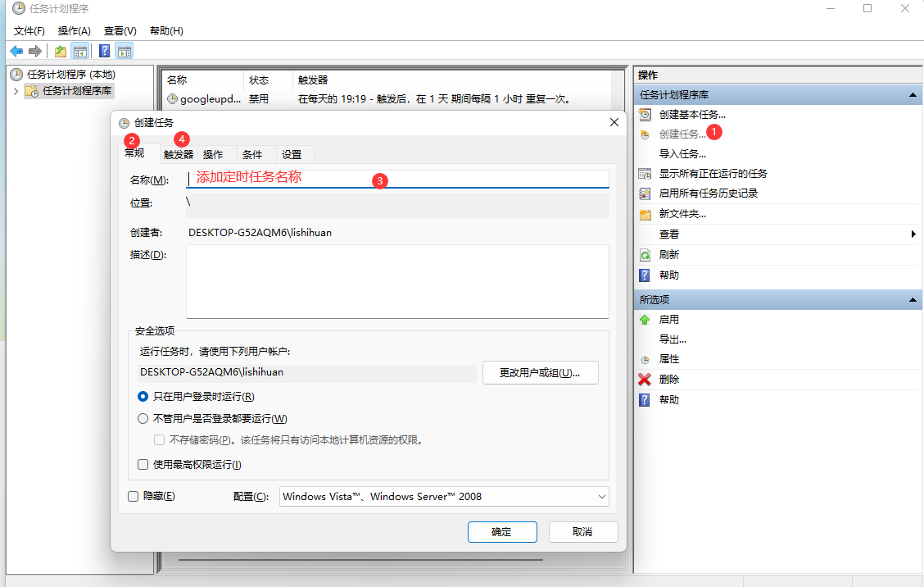Click the create basic task icon
This screenshot has height=587, width=924.
tap(645, 115)
